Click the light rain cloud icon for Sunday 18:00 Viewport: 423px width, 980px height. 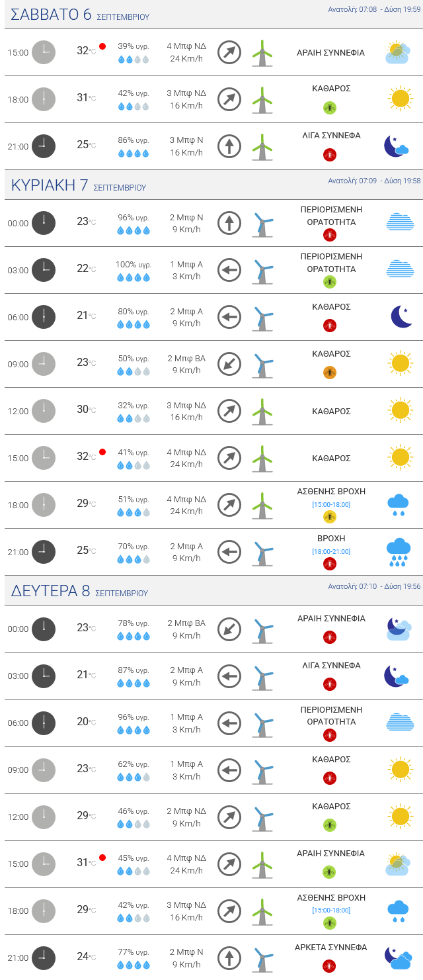(x=398, y=505)
